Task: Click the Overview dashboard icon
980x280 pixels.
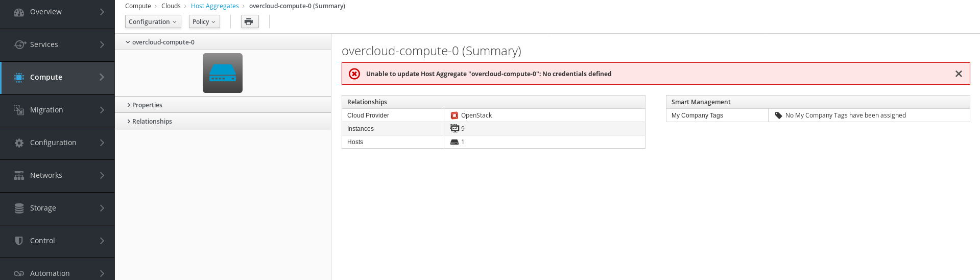Action: tap(19, 12)
